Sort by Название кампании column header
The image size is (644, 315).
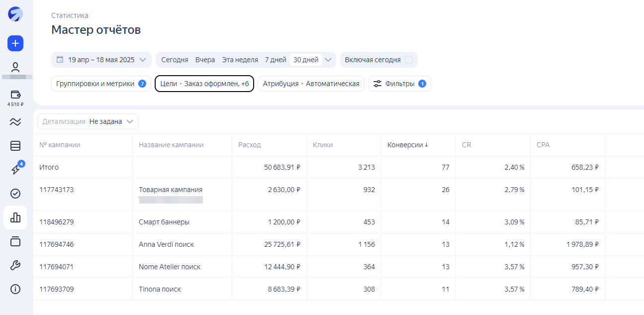pos(171,145)
